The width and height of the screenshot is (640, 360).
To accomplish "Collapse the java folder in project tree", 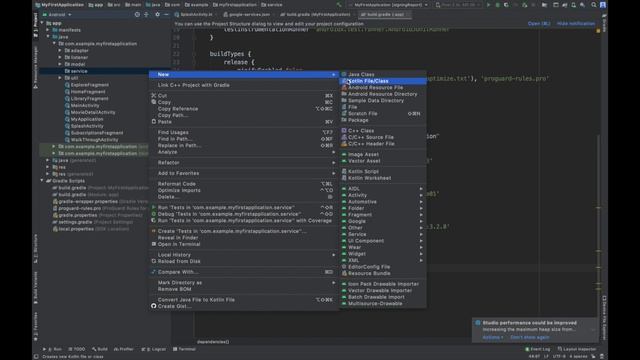I will tap(49, 37).
